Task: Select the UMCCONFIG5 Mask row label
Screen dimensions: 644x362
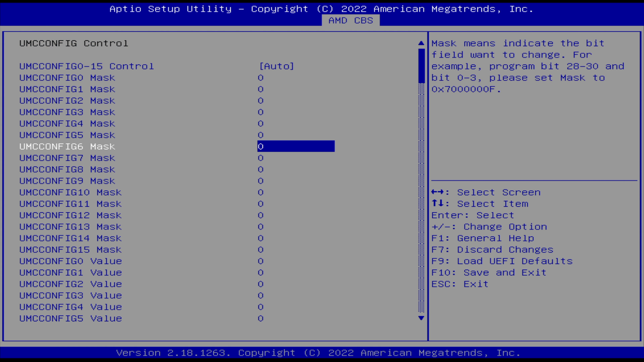Action: [67, 135]
